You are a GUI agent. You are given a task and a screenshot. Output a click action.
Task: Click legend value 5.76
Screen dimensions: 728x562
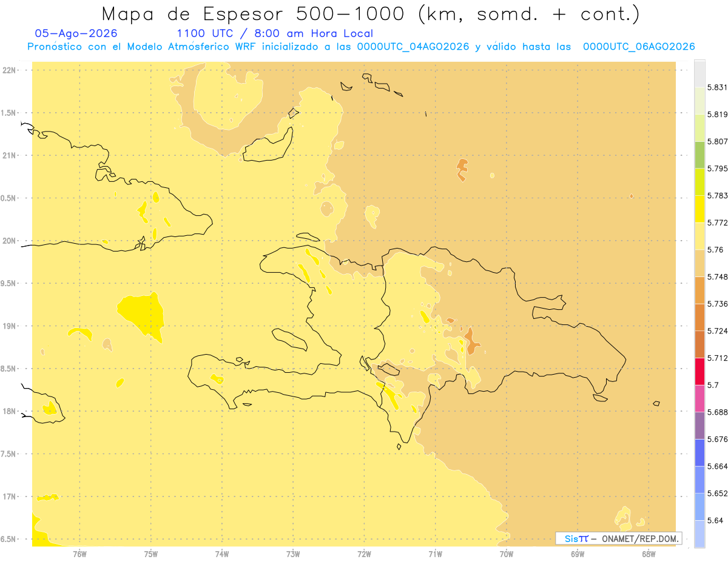tap(715, 249)
